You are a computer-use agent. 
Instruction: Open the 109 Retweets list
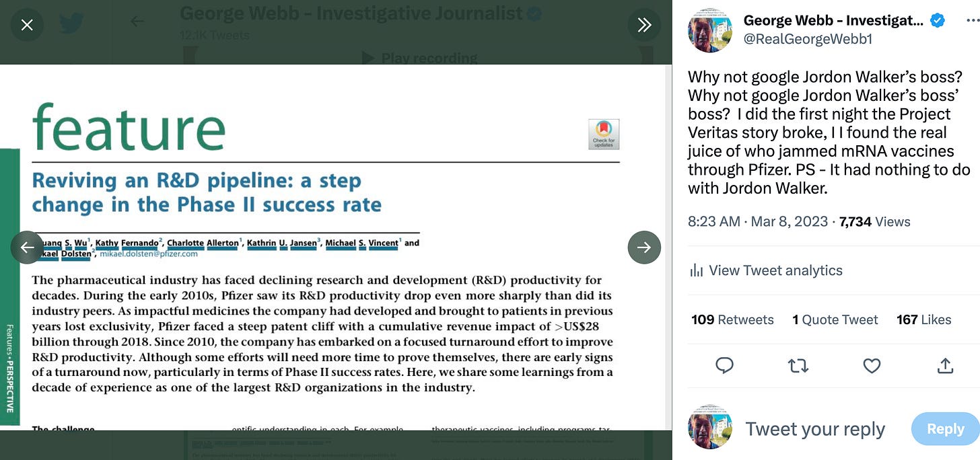[732, 320]
